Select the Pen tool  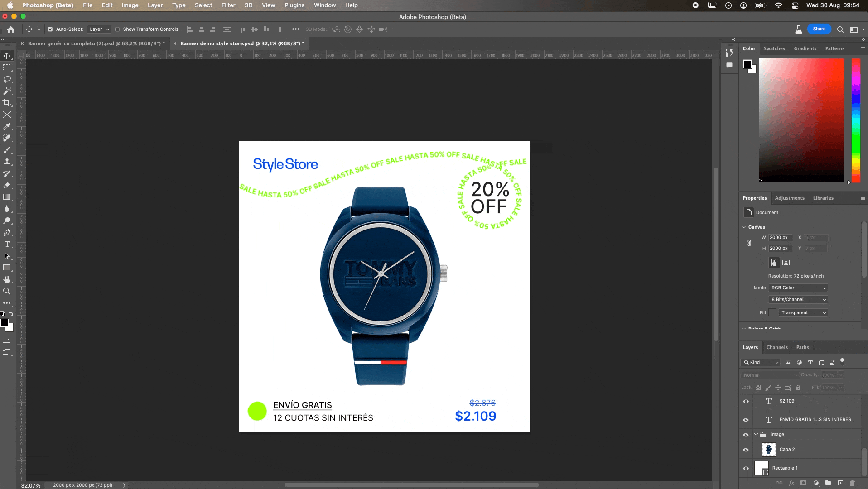point(7,232)
